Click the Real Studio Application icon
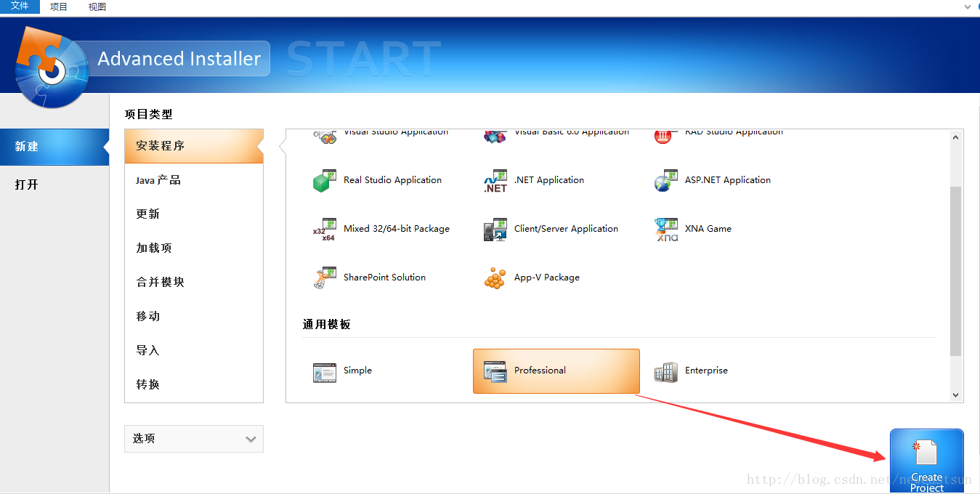980x494 pixels. pos(324,181)
